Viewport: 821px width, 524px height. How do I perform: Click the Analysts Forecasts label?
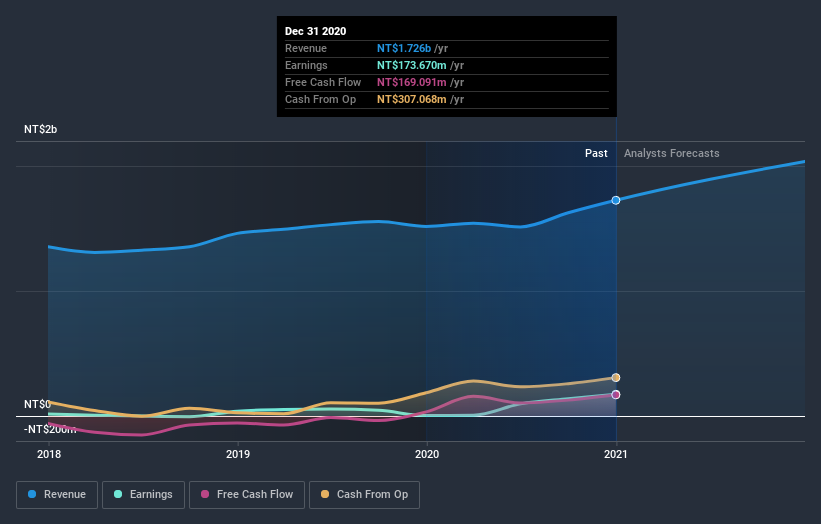[671, 153]
